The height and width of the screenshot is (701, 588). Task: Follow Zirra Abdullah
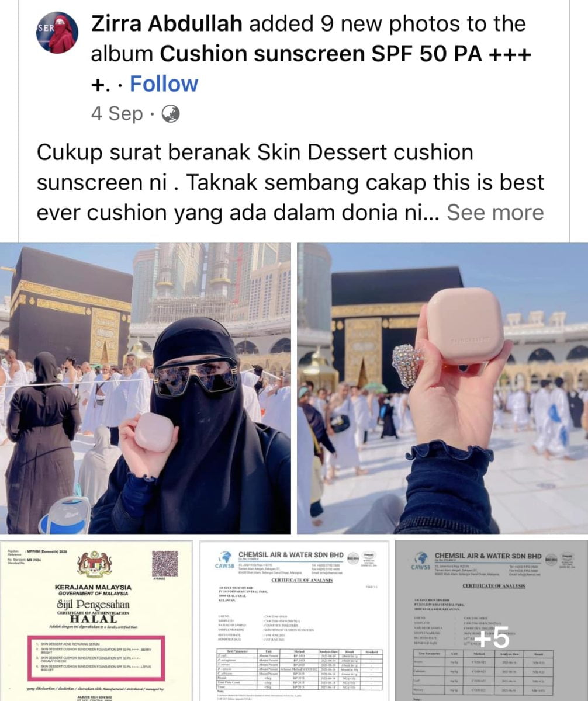164,84
